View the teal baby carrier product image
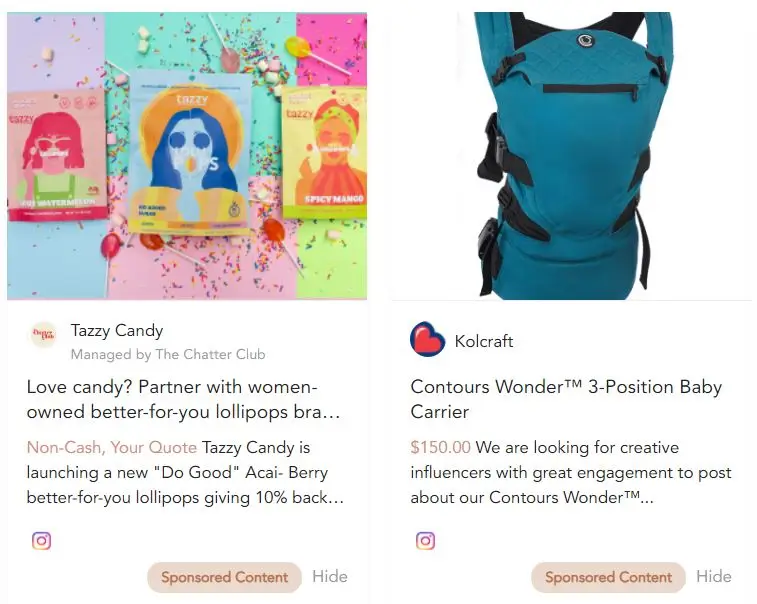This screenshot has width=757, height=604. (572, 156)
